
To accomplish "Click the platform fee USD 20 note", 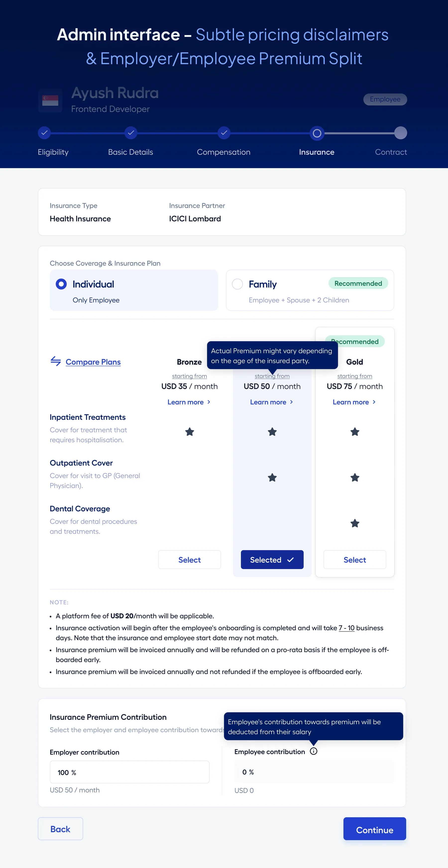I will tap(135, 616).
